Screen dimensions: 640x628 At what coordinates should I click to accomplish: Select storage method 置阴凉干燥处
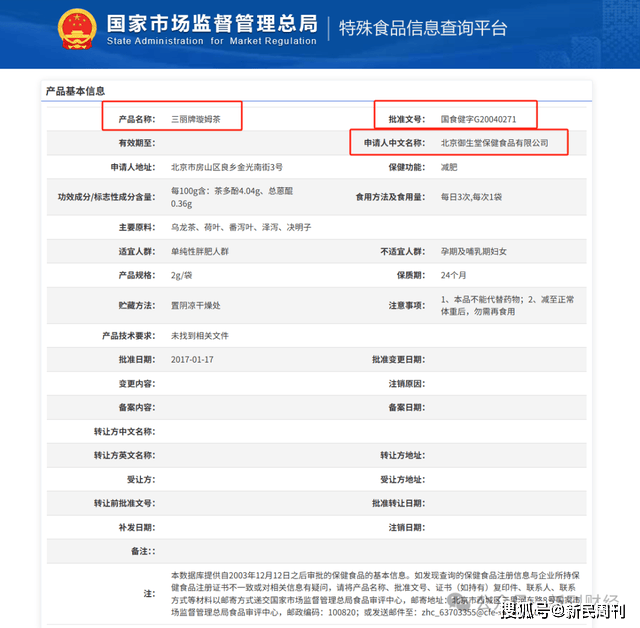point(196,305)
